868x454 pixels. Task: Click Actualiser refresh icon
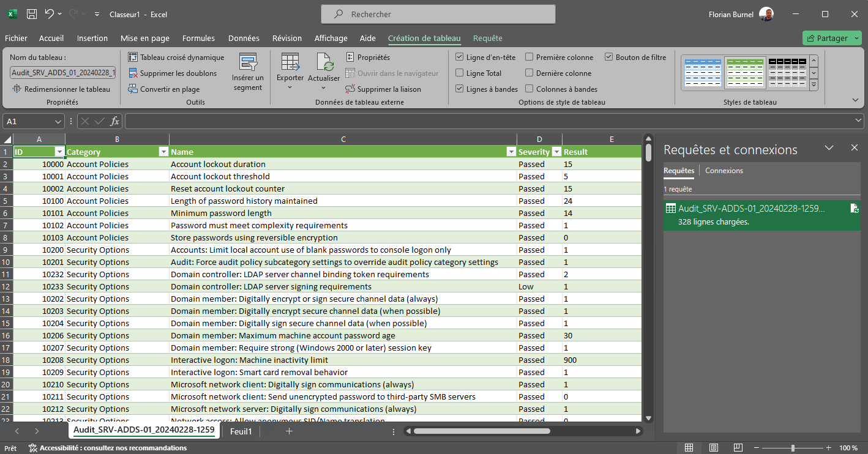click(324, 63)
